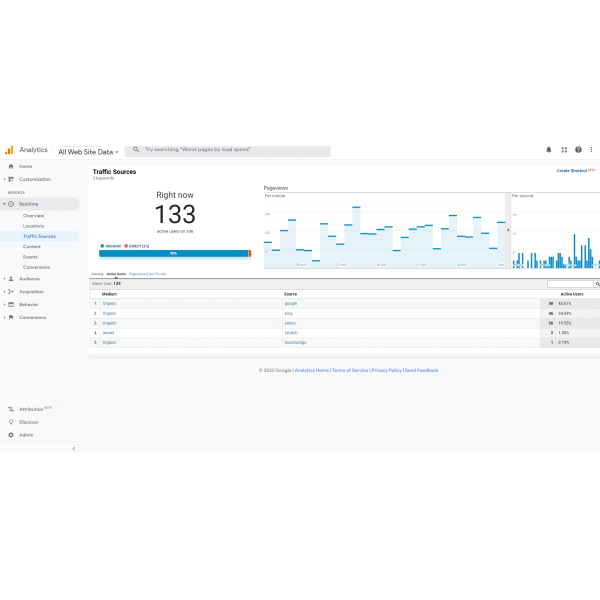Expand the Acquisition section arrow
This screenshot has width=600, height=600.
point(4,292)
